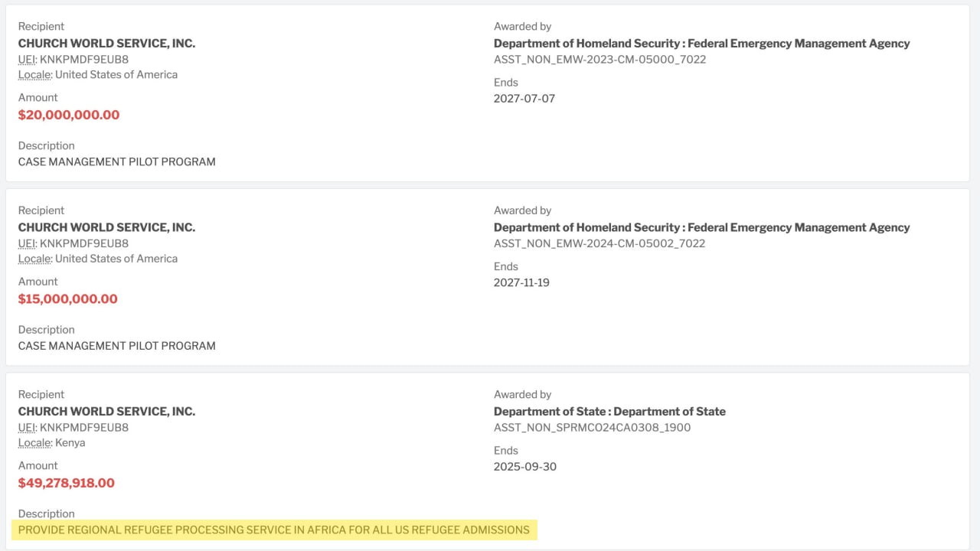Select the $15,000,000.00 amount
This screenshot has height=551, width=980.
tap(68, 299)
